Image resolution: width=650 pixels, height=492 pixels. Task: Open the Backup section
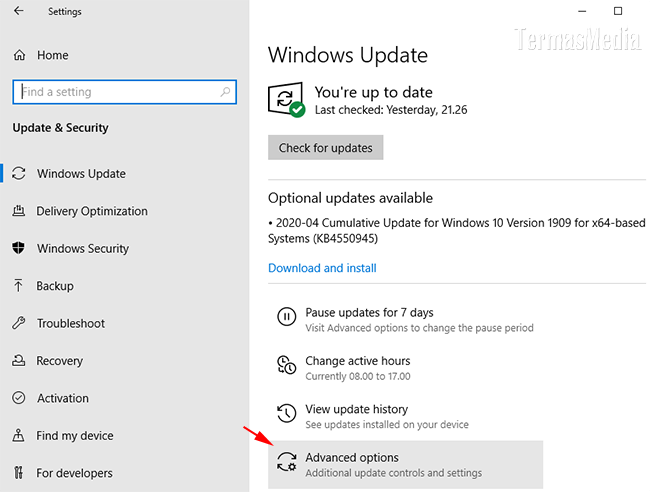55,286
